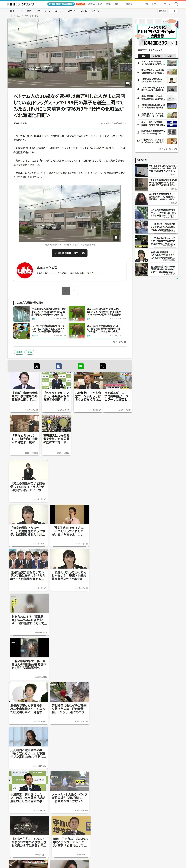Share article on Facebook

coord(59,366)
